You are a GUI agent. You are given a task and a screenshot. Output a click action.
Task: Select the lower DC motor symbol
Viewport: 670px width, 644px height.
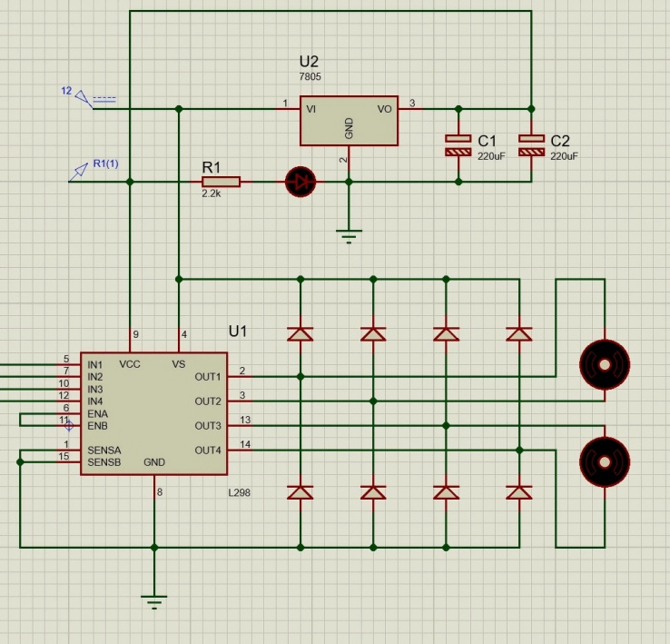coord(604,461)
